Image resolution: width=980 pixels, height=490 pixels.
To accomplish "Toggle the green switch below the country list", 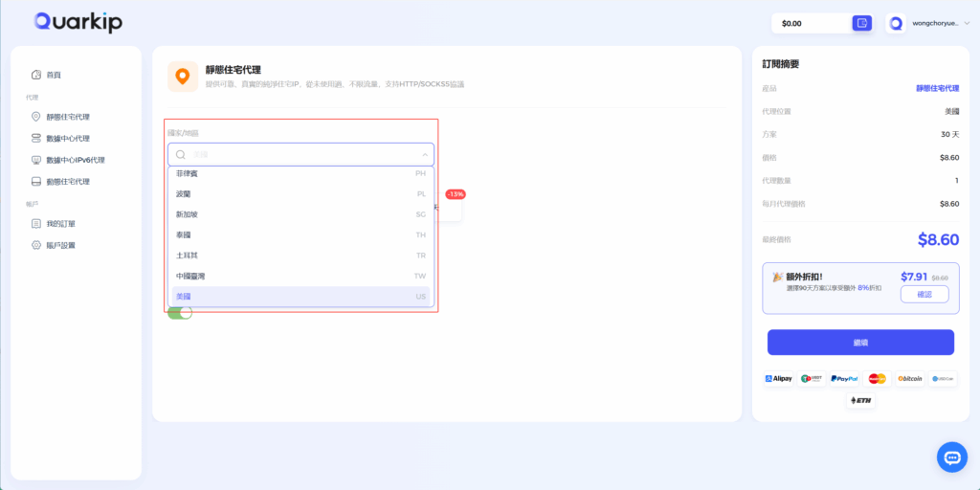I will coord(179,313).
